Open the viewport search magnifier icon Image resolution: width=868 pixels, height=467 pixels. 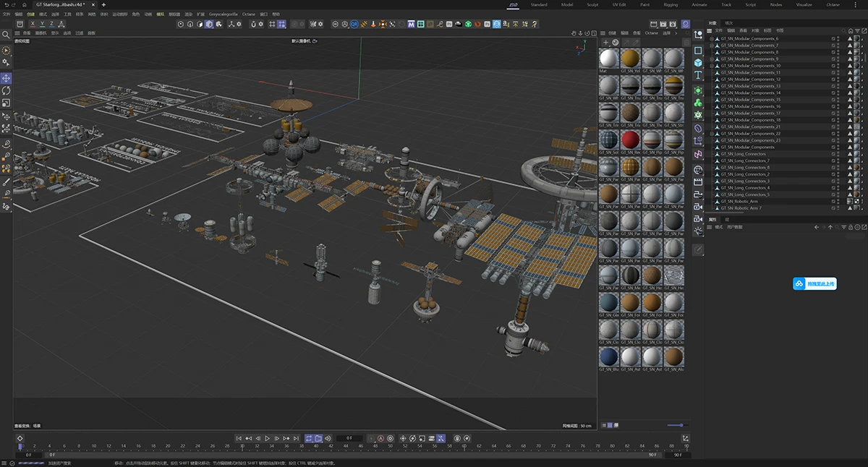click(7, 35)
